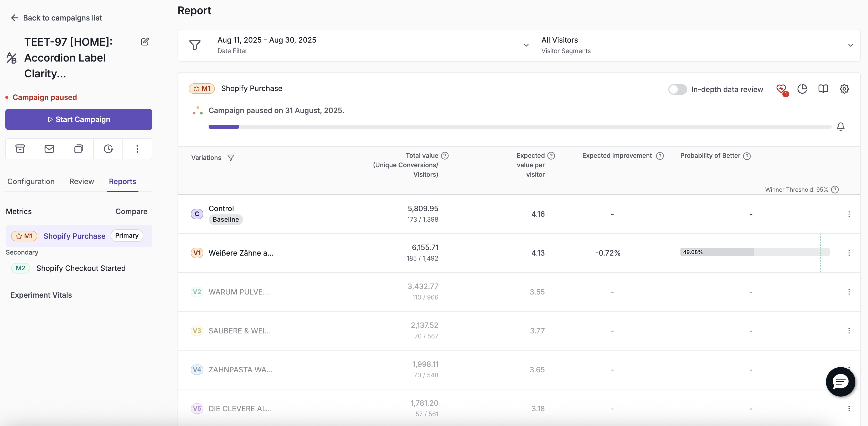
Task: Open the campaign history clock icon
Action: (x=108, y=149)
